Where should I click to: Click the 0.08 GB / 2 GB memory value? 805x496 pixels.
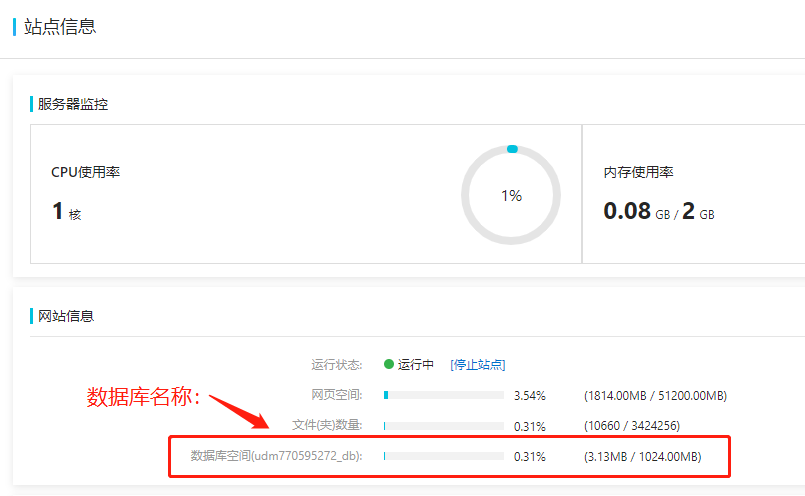click(x=659, y=211)
